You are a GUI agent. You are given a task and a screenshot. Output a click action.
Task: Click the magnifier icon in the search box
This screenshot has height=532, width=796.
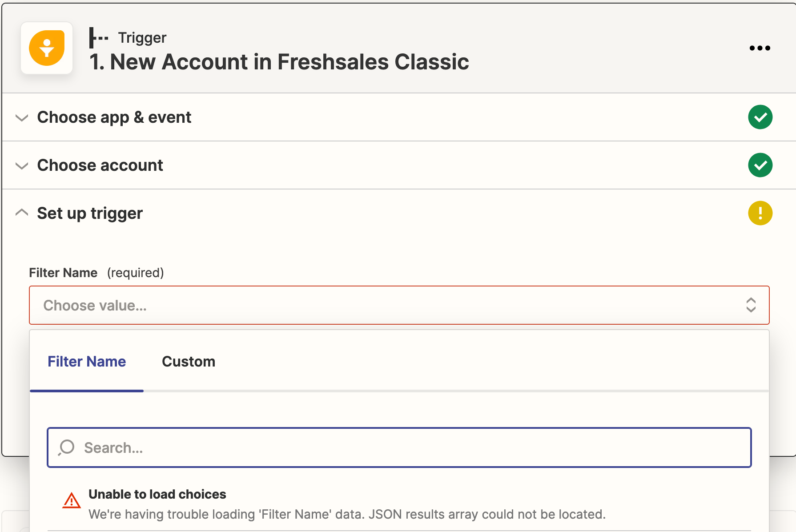[x=66, y=447]
